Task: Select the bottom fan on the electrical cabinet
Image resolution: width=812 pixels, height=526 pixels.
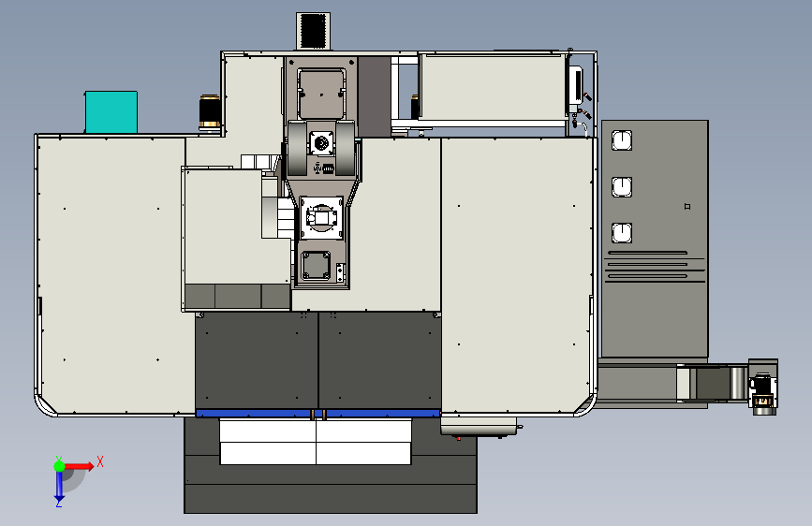Action: point(622,233)
